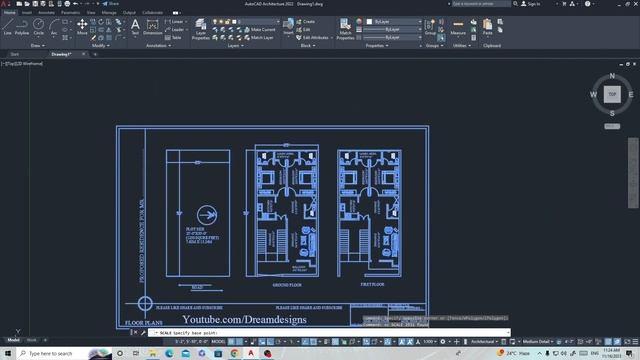This screenshot has width=640, height=360.
Task: Undo with the quick access arrow
Action: tap(76, 4)
